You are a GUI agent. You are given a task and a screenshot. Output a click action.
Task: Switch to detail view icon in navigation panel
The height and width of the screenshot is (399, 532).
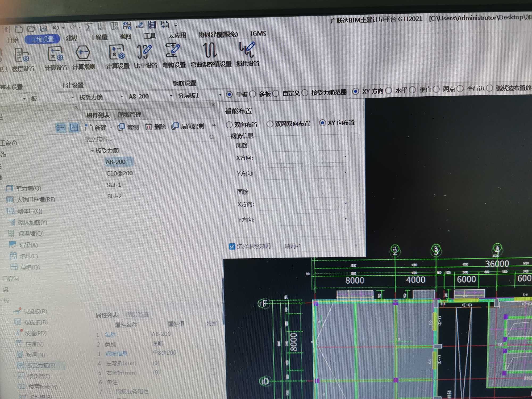point(74,127)
